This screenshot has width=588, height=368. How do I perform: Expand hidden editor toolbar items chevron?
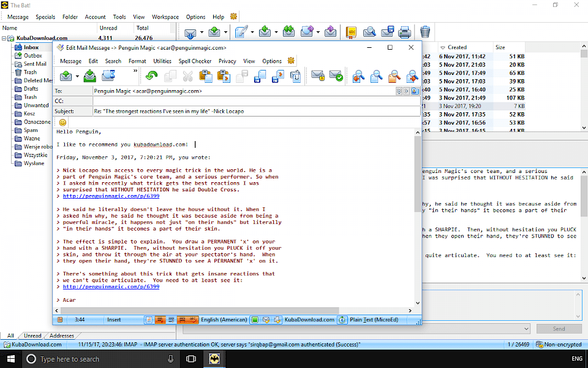[x=135, y=71]
